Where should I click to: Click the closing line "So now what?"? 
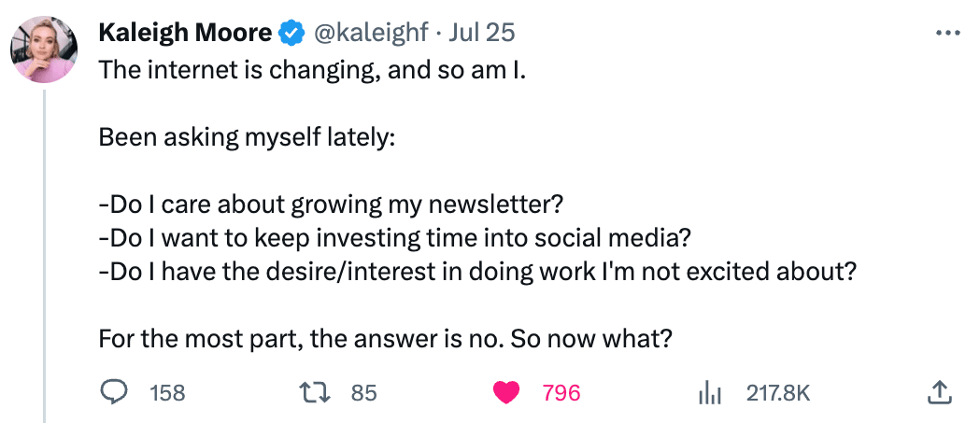point(591,338)
